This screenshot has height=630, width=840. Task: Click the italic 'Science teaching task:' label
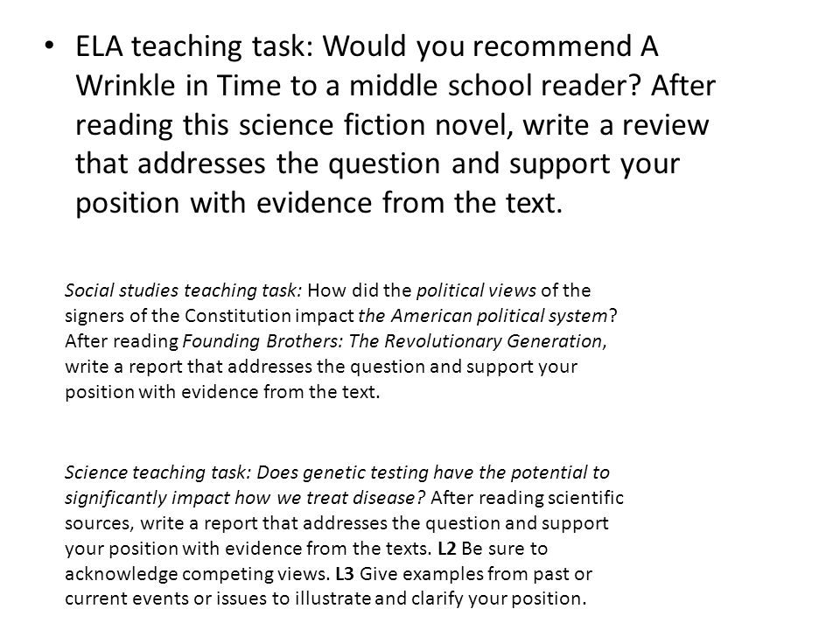pyautogui.click(x=158, y=472)
